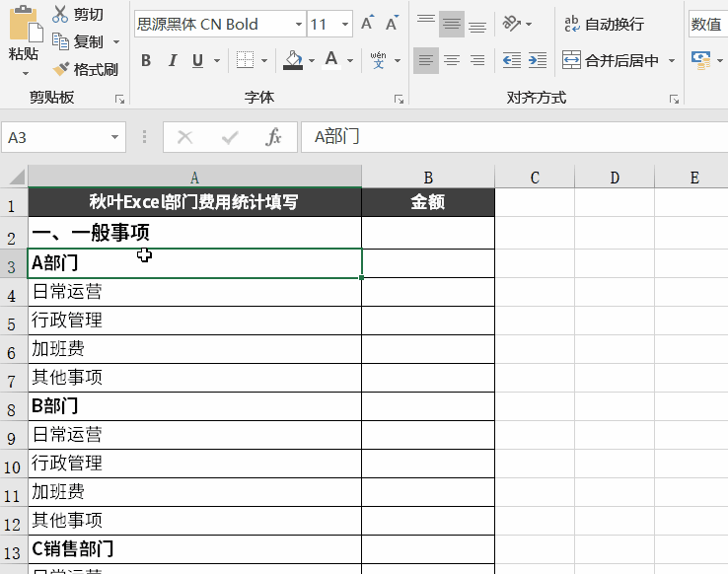Select the C销售部门 cell
This screenshot has width=728, height=574.
pyautogui.click(x=194, y=549)
